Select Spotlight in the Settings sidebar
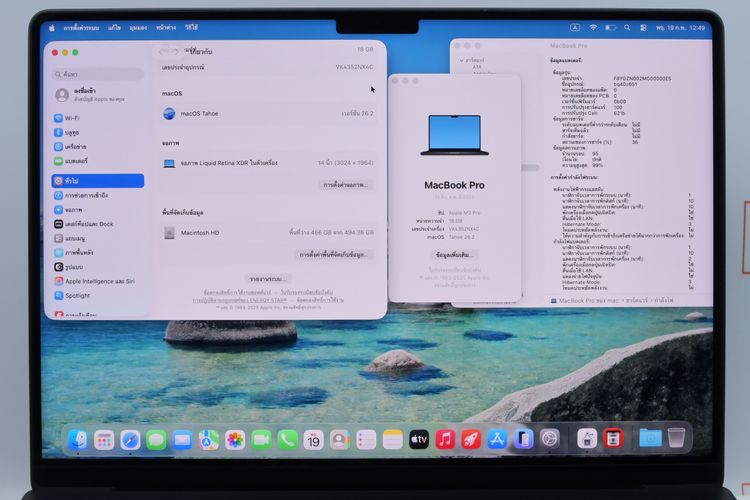Image resolution: width=750 pixels, height=500 pixels. click(x=98, y=295)
